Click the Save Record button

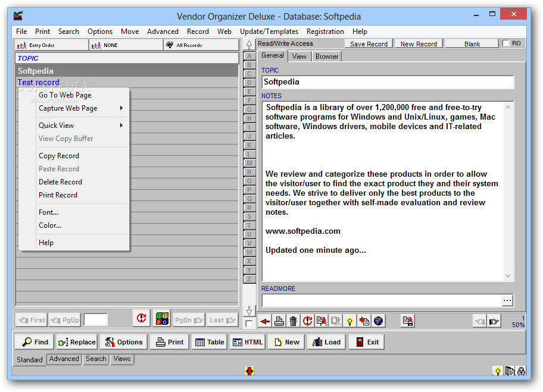click(x=369, y=44)
